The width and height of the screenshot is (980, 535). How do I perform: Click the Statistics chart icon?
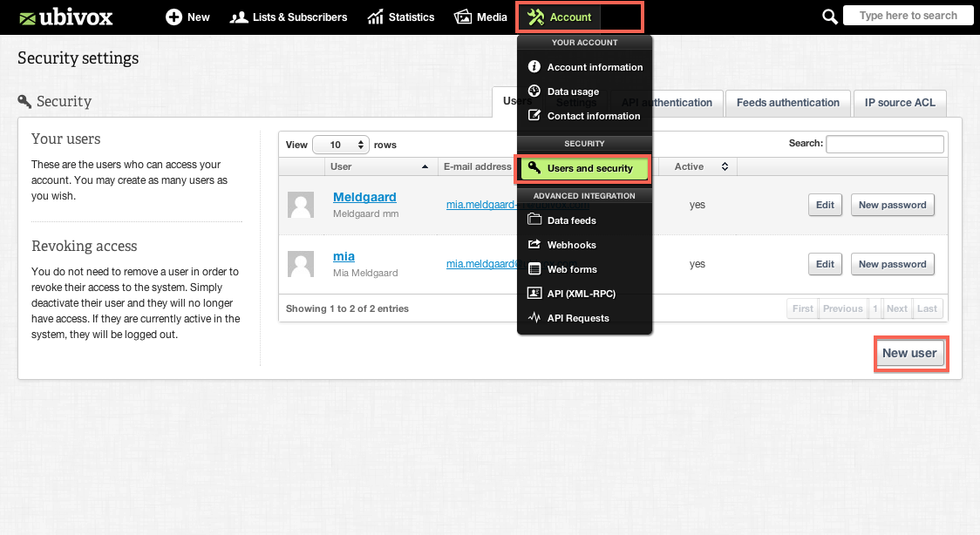[375, 17]
